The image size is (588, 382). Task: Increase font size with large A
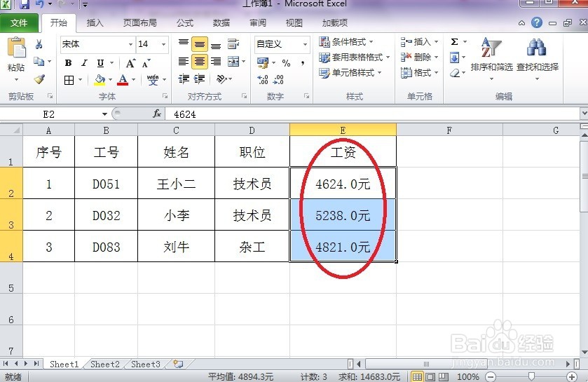[130, 63]
